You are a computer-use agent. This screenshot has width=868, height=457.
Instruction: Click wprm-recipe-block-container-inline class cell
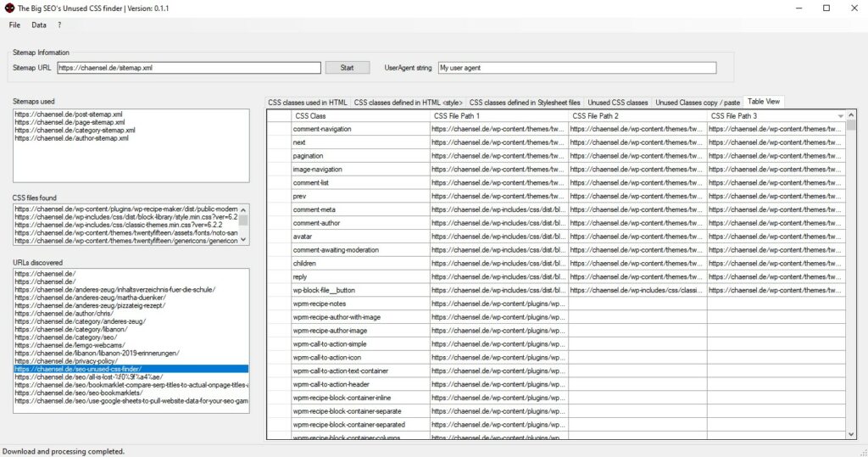(360, 398)
